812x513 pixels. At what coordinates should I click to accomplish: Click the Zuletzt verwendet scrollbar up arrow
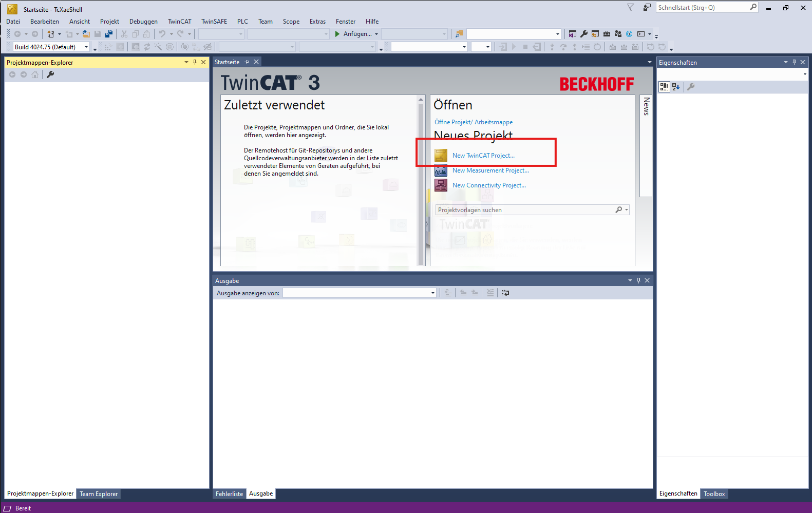(421, 100)
